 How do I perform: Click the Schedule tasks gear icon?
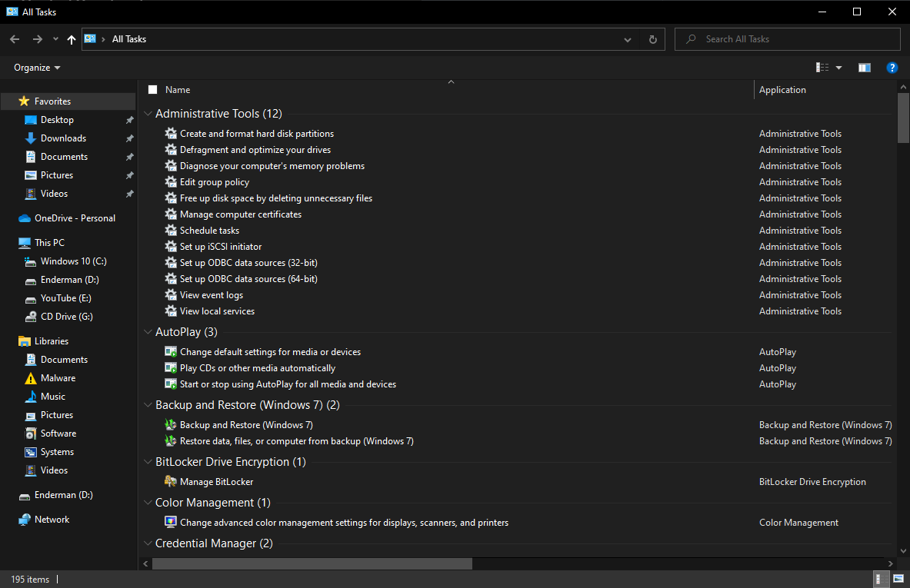[x=170, y=230]
